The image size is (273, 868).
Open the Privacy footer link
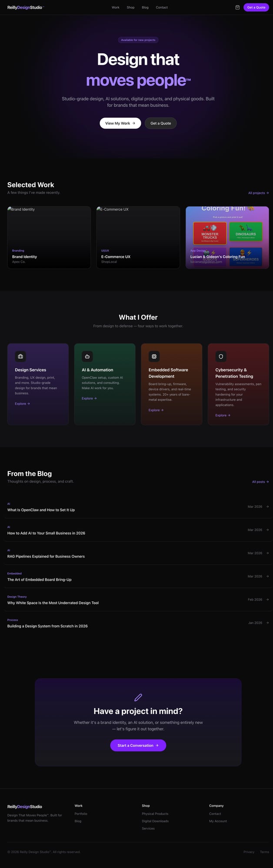[x=249, y=852]
